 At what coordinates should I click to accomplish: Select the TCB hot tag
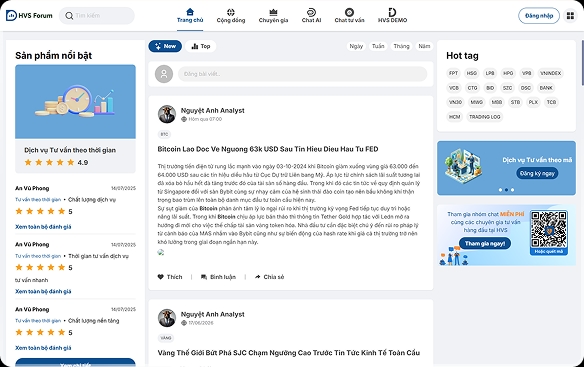pyautogui.click(x=551, y=102)
